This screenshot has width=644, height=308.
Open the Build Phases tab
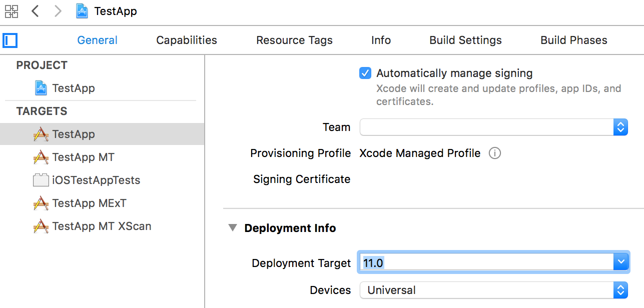point(573,40)
